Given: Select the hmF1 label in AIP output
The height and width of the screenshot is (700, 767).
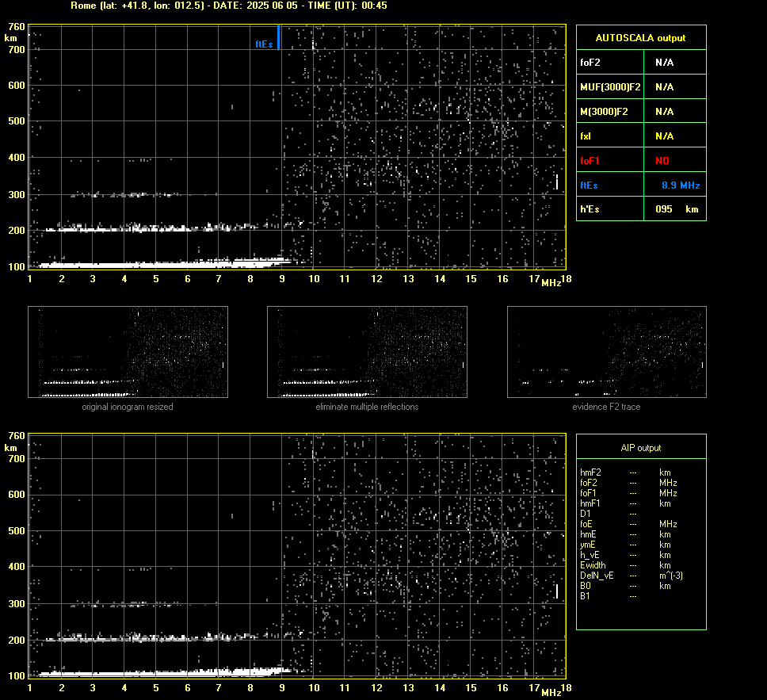Looking at the screenshot, I should pos(590,503).
